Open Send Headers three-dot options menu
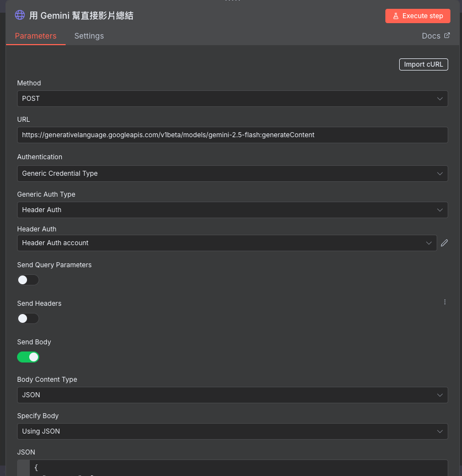The height and width of the screenshot is (476, 462). 445,302
